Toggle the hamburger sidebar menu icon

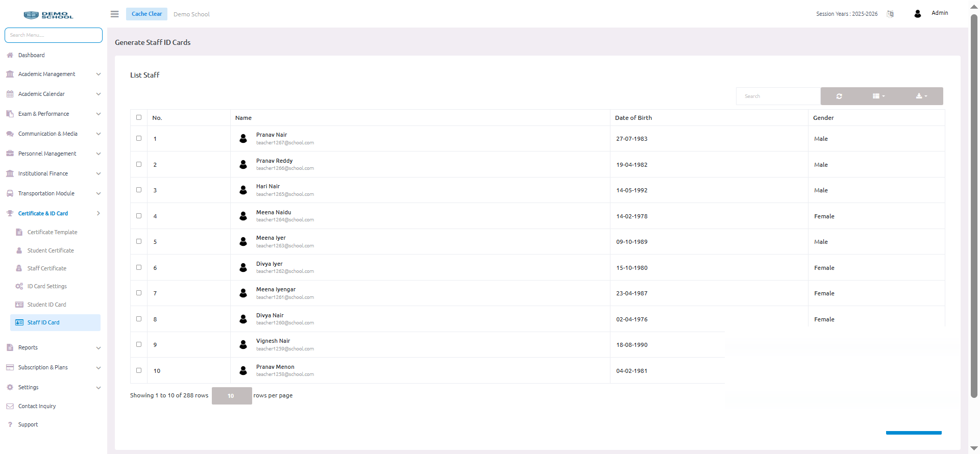(114, 14)
